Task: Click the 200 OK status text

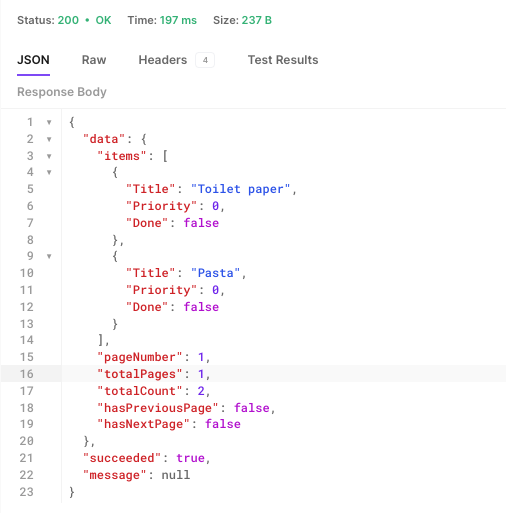Action: tap(84, 20)
